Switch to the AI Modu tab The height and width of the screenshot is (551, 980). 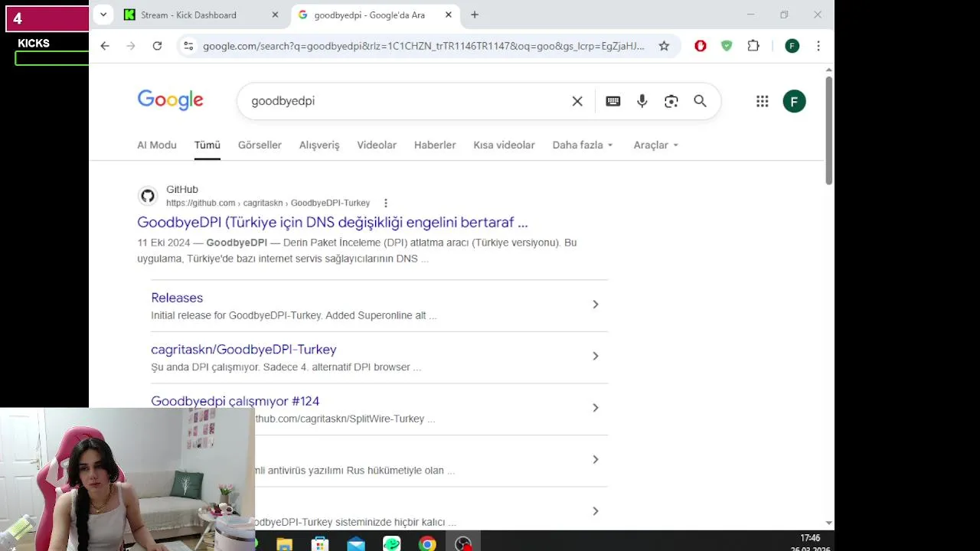click(157, 145)
